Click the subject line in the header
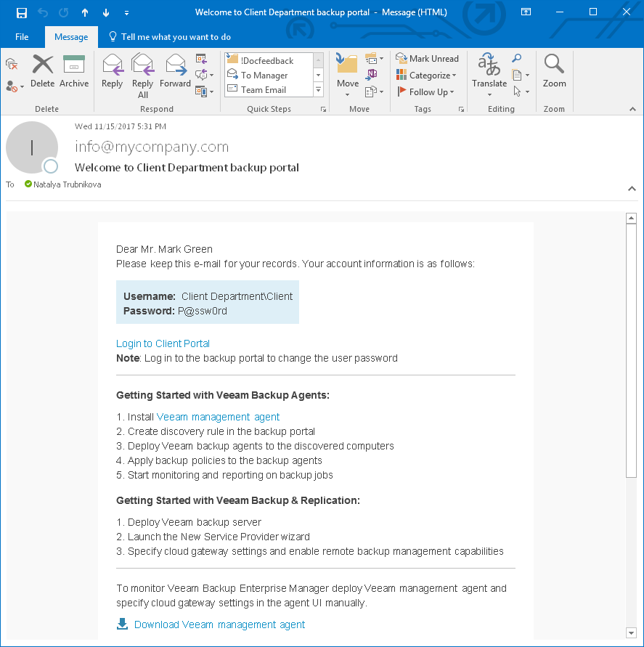644x647 pixels. [187, 167]
